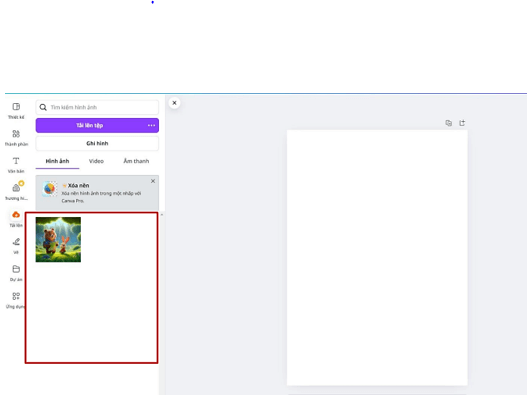Close the side panel with the round X button

pyautogui.click(x=174, y=103)
